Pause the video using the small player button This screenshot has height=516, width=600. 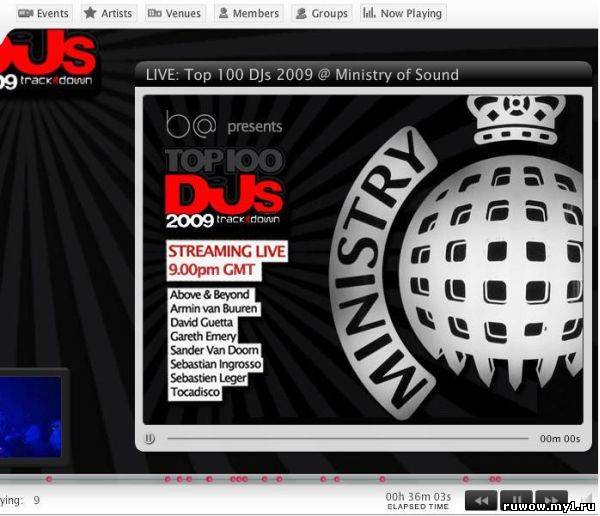[150, 438]
